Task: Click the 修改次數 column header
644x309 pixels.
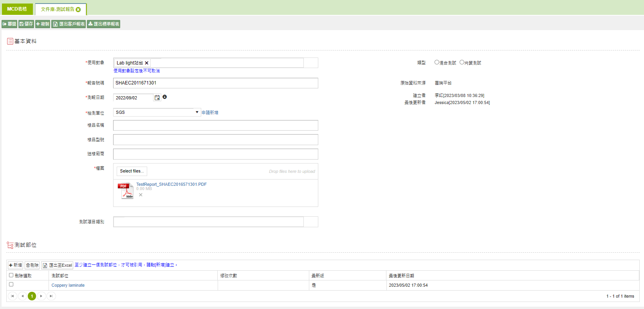Action: (263, 275)
